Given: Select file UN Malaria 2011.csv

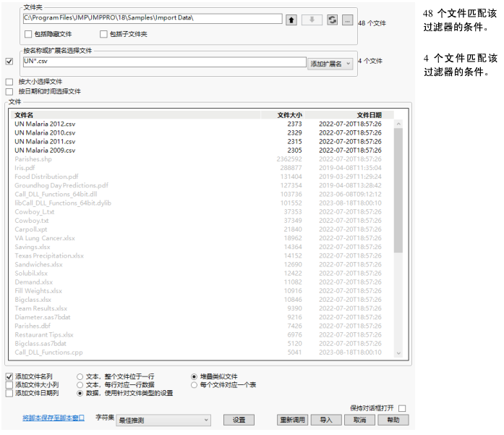Looking at the screenshot, I should tap(45, 142).
